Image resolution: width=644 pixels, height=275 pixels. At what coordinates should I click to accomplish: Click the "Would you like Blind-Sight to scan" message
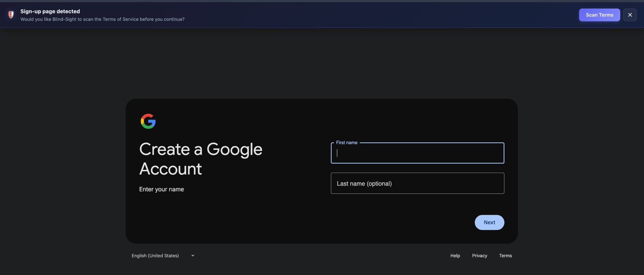[x=103, y=19]
